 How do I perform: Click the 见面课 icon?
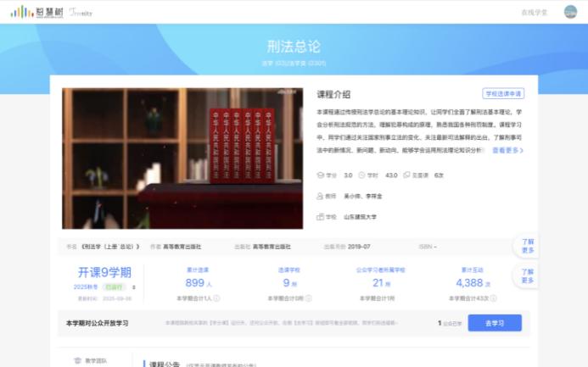pos(407,175)
